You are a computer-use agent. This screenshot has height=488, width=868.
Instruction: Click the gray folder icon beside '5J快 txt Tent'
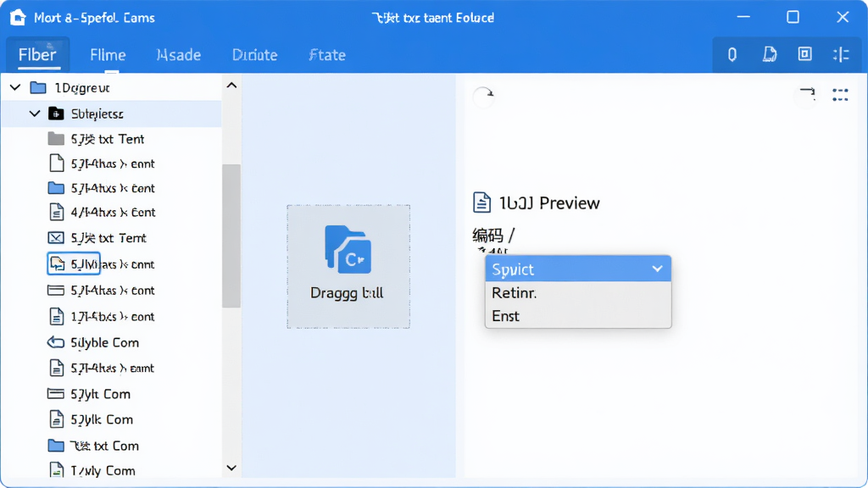(56, 138)
